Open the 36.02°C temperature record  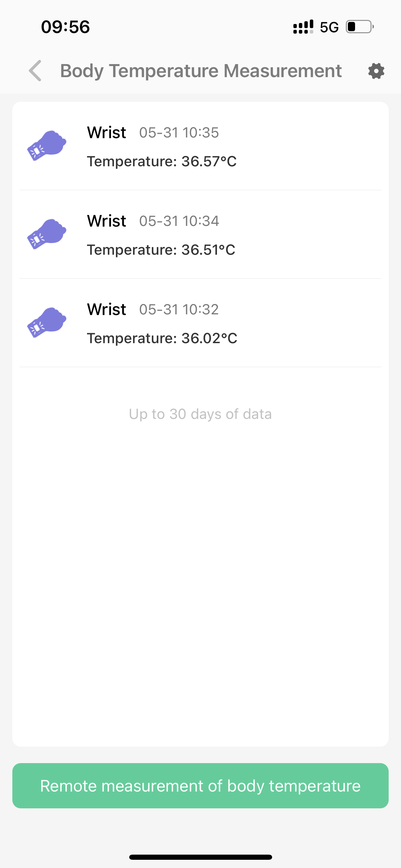(x=200, y=323)
